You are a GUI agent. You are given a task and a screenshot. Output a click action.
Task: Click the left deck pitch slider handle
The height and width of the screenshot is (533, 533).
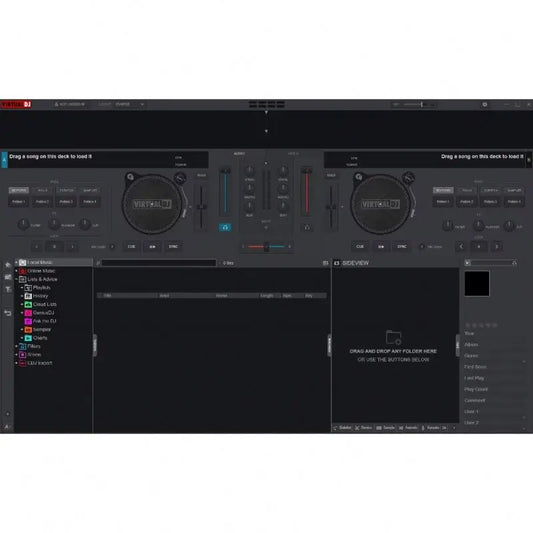[201, 207]
